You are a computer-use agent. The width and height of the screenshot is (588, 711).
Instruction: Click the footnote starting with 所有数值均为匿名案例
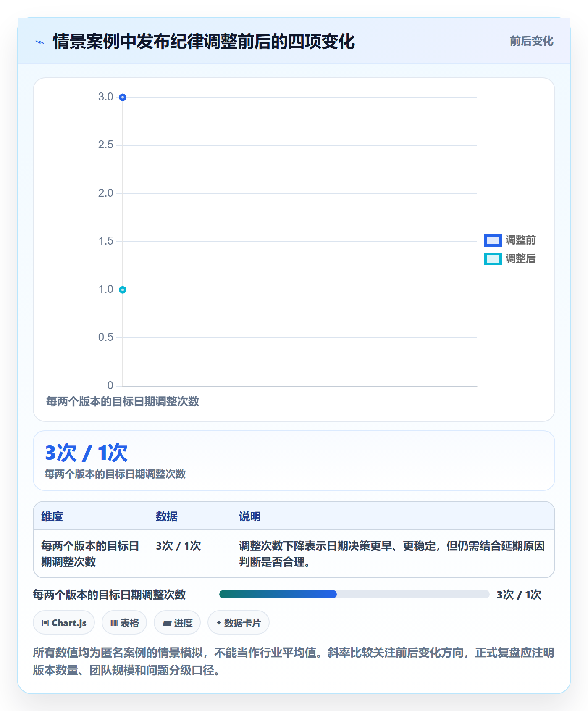coord(294,661)
